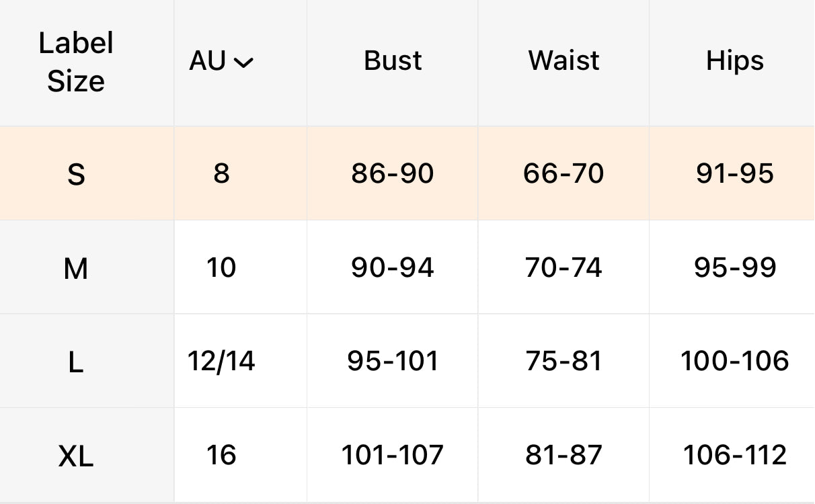The height and width of the screenshot is (504, 815).
Task: Open the AU size region dropdown
Action: [x=221, y=62]
